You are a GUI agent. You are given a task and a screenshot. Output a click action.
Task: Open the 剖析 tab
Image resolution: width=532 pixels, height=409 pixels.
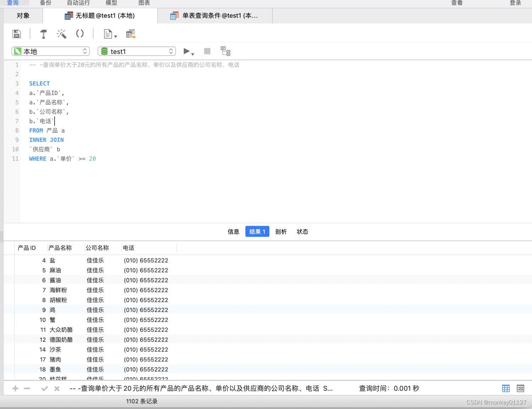click(x=281, y=231)
